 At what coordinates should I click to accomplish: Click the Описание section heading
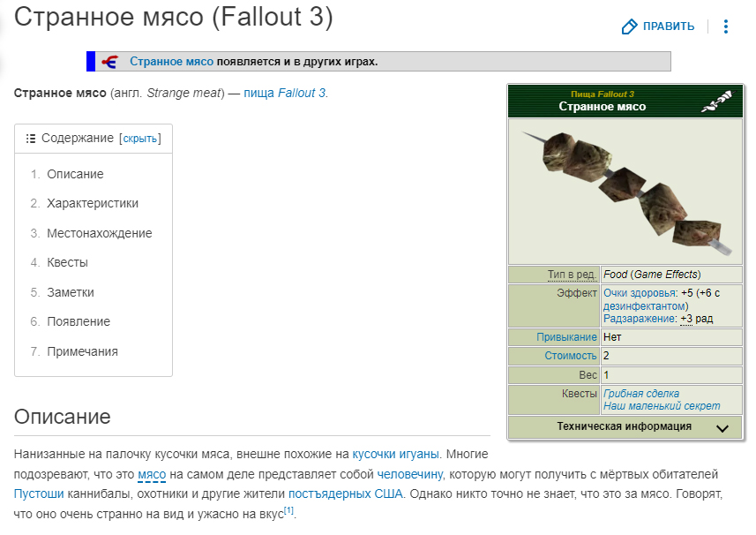point(63,417)
